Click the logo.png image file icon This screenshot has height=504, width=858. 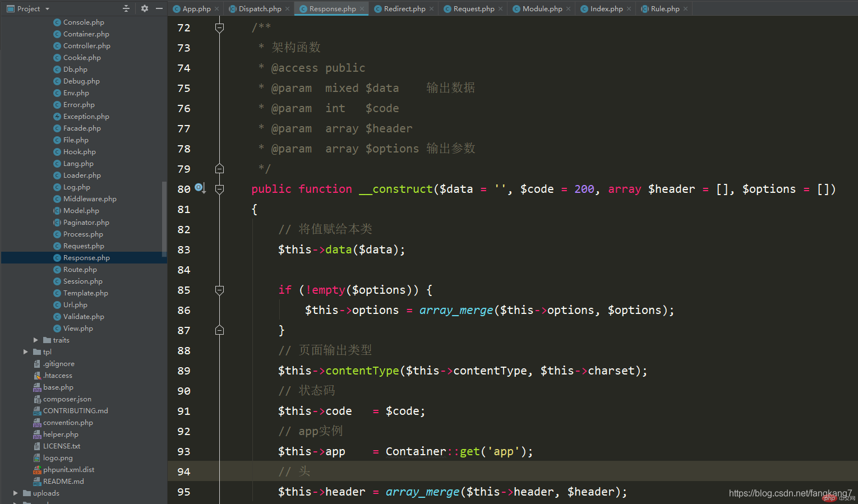[37, 458]
